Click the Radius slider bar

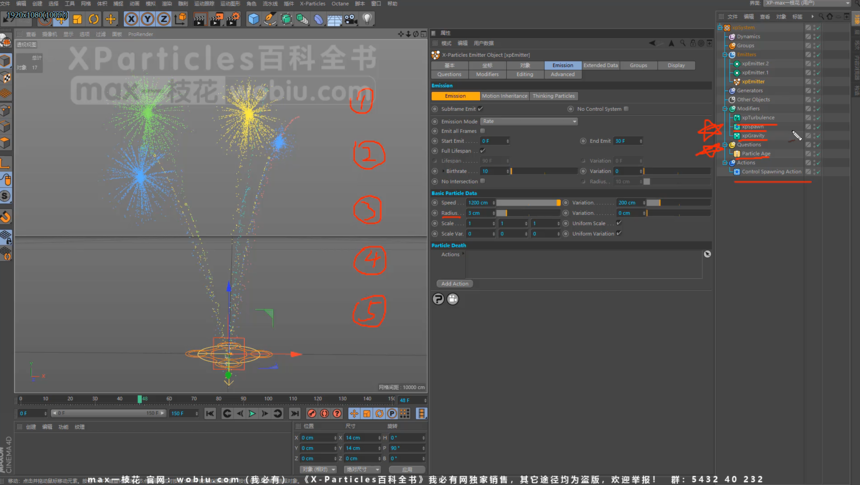click(x=529, y=213)
